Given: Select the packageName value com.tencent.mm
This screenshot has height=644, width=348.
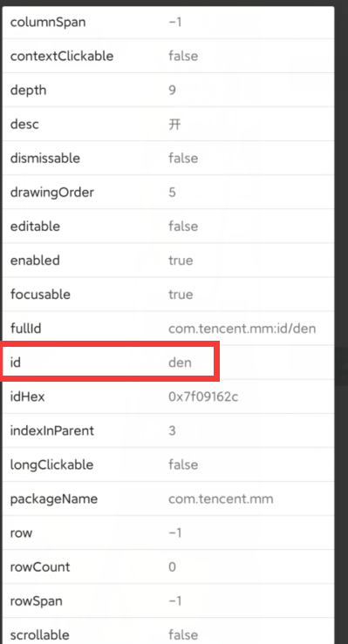Looking at the screenshot, I should click(221, 499).
